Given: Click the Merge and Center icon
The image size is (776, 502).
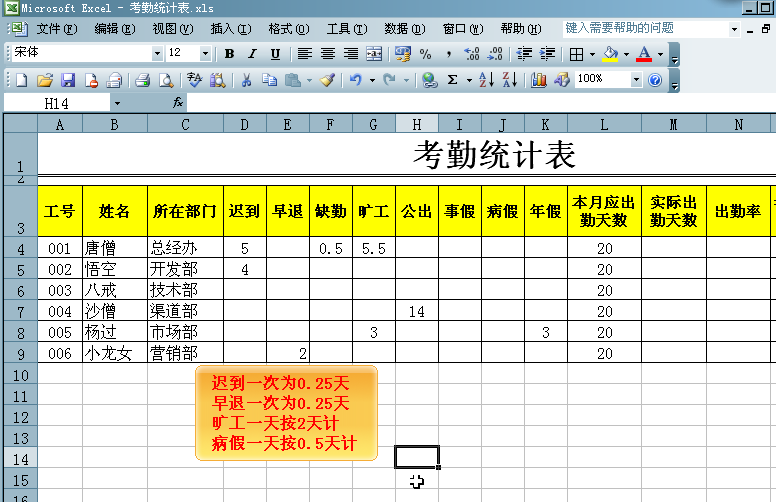Looking at the screenshot, I should 374,54.
